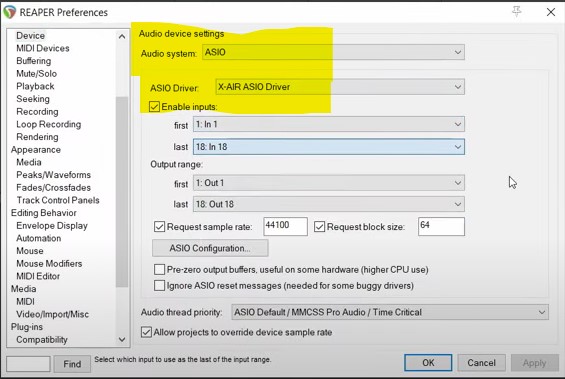Click the OK button
This screenshot has height=379, width=565.
(428, 363)
